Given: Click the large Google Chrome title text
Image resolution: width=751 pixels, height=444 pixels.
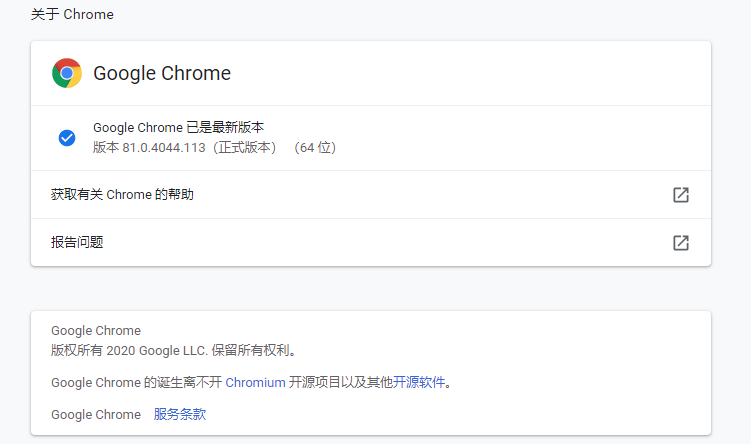Looking at the screenshot, I should pyautogui.click(x=162, y=73).
